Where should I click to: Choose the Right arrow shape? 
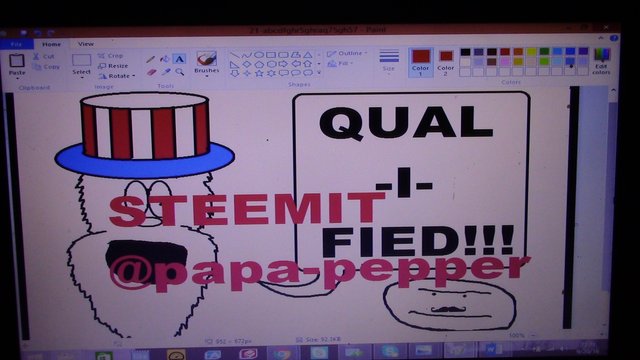[283, 64]
